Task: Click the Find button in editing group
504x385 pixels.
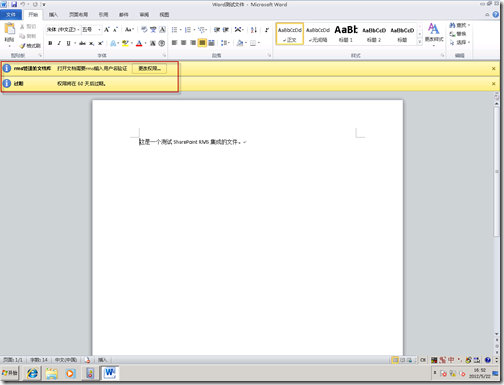Action: (x=459, y=25)
